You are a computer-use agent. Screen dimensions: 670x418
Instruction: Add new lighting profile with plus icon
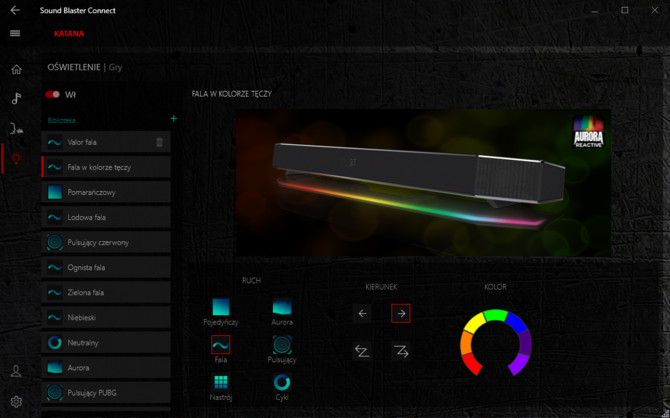(x=173, y=119)
